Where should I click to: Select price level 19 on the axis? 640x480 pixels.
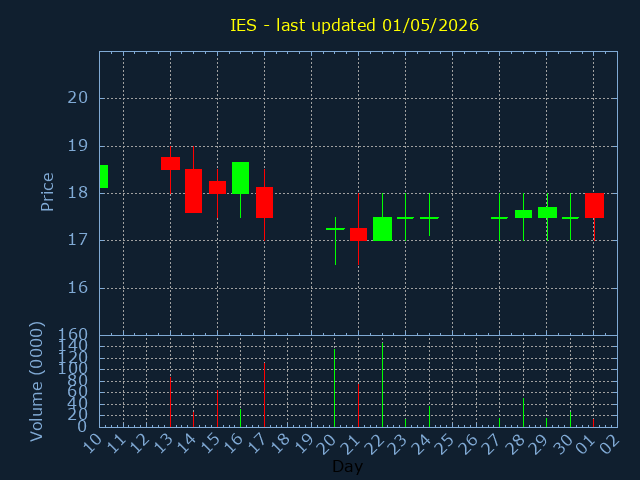[x=78, y=146]
